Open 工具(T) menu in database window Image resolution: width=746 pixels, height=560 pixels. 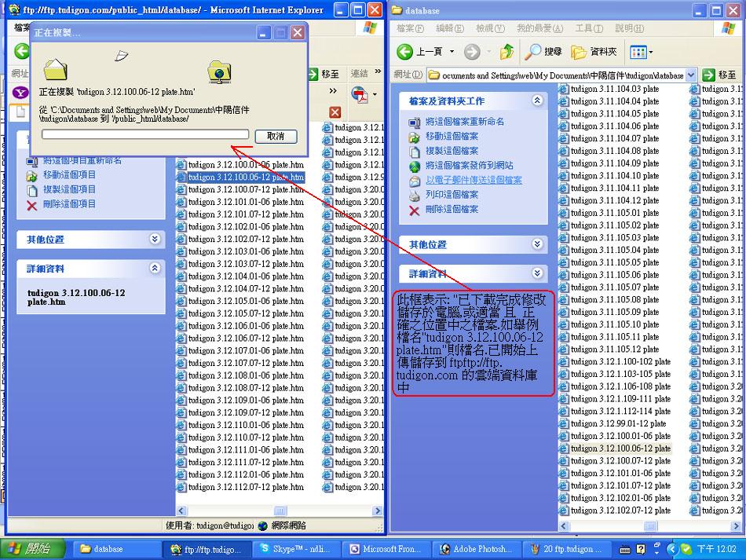point(589,28)
